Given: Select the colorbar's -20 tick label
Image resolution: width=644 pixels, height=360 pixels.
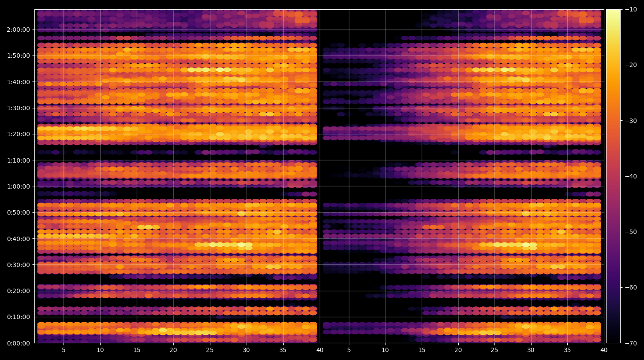Looking at the screenshot, I should (x=631, y=65).
